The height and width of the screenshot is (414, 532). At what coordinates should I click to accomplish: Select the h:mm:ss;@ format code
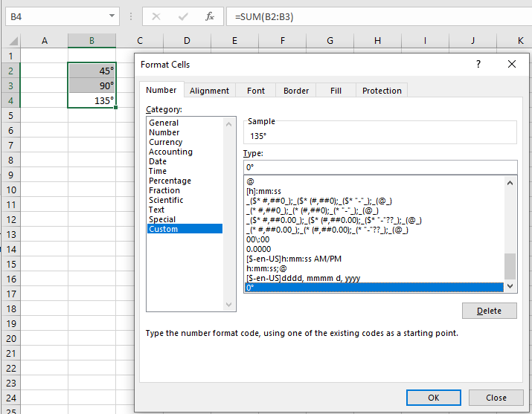374,268
